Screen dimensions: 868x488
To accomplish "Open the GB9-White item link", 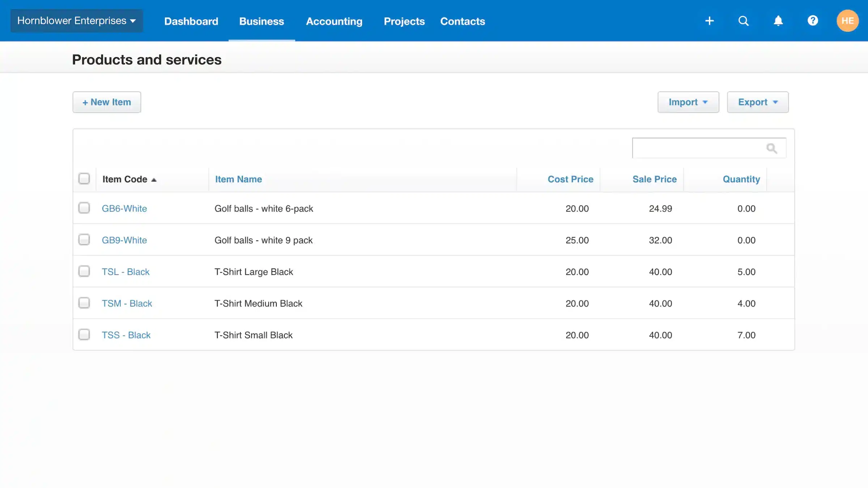I will pyautogui.click(x=124, y=240).
